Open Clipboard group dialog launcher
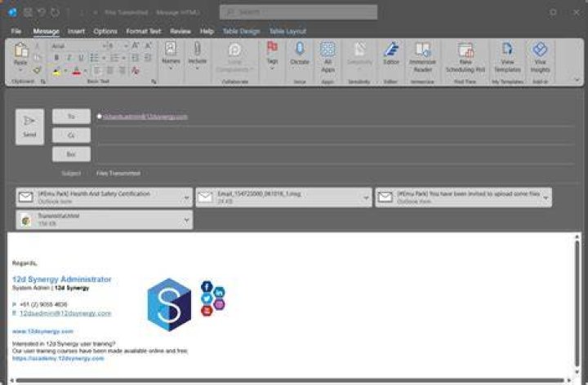 pyautogui.click(x=43, y=82)
